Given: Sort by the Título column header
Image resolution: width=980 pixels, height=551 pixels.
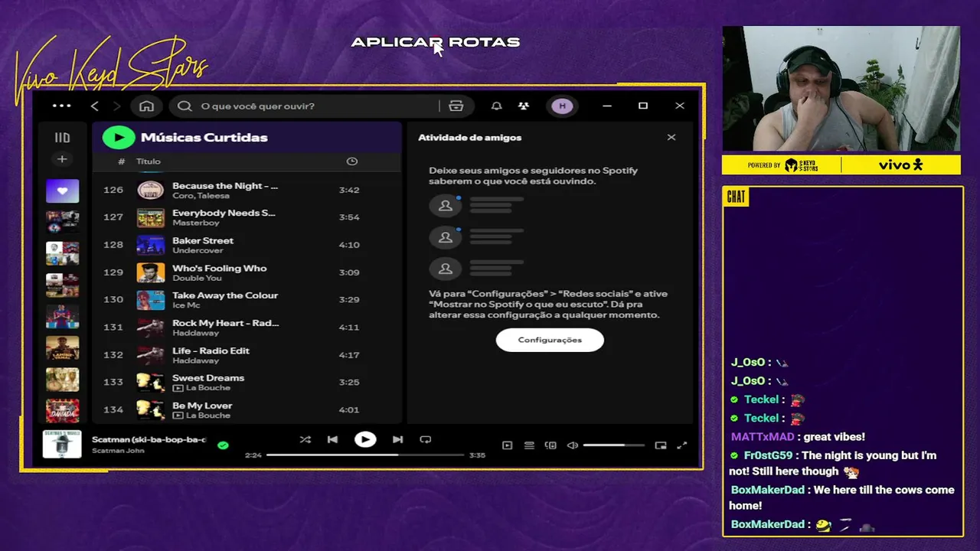Looking at the screenshot, I should pos(149,161).
